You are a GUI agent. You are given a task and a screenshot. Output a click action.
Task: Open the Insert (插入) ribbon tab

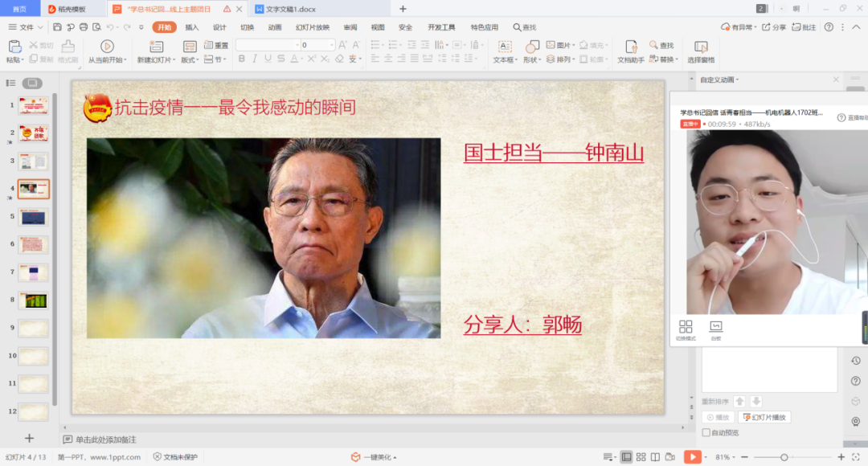(x=191, y=27)
